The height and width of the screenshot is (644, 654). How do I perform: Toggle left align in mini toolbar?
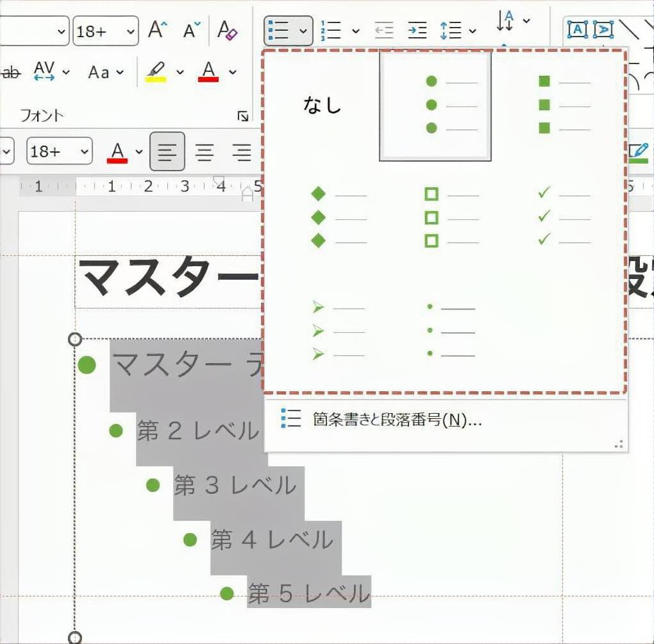tap(167, 152)
